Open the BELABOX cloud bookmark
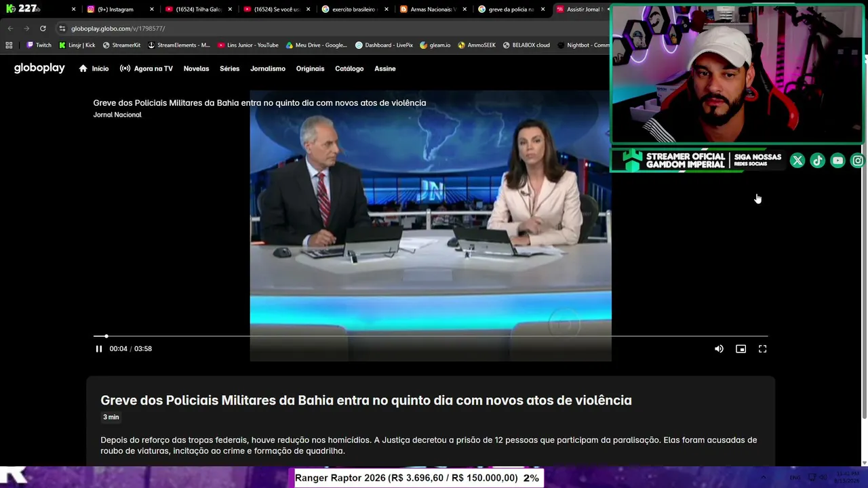Screen dimensions: 868x488 526,45
